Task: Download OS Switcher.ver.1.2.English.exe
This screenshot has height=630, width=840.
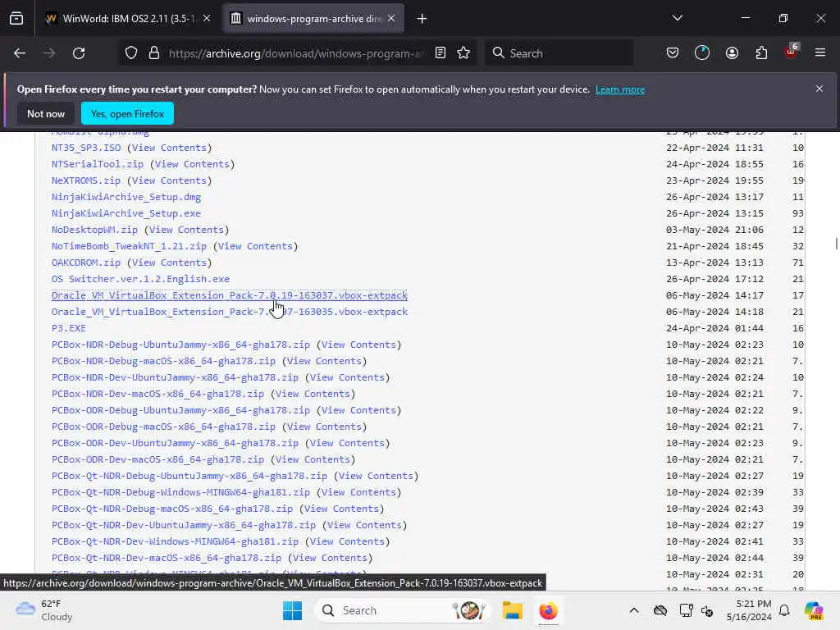Action: click(x=140, y=279)
